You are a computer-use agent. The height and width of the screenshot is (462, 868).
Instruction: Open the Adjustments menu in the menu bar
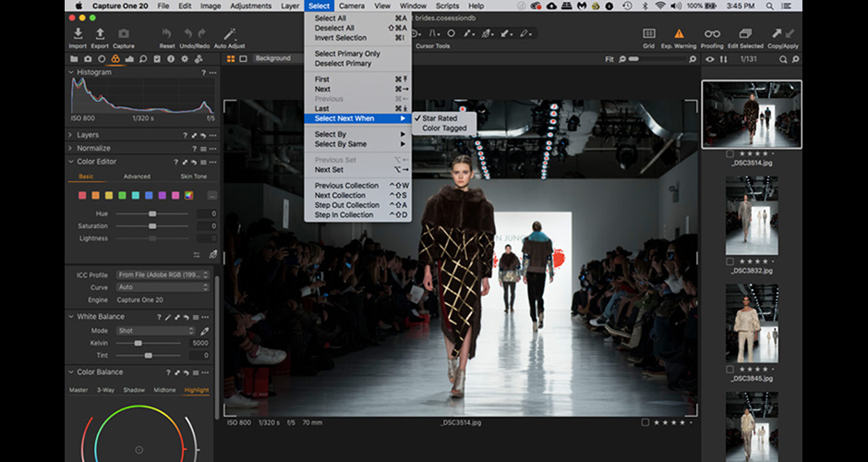pyautogui.click(x=251, y=6)
